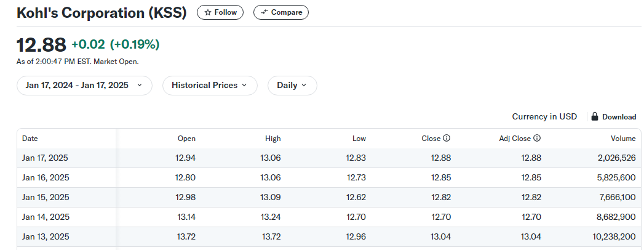Open the date range dropdown
The image size is (644, 250).
coord(84,86)
